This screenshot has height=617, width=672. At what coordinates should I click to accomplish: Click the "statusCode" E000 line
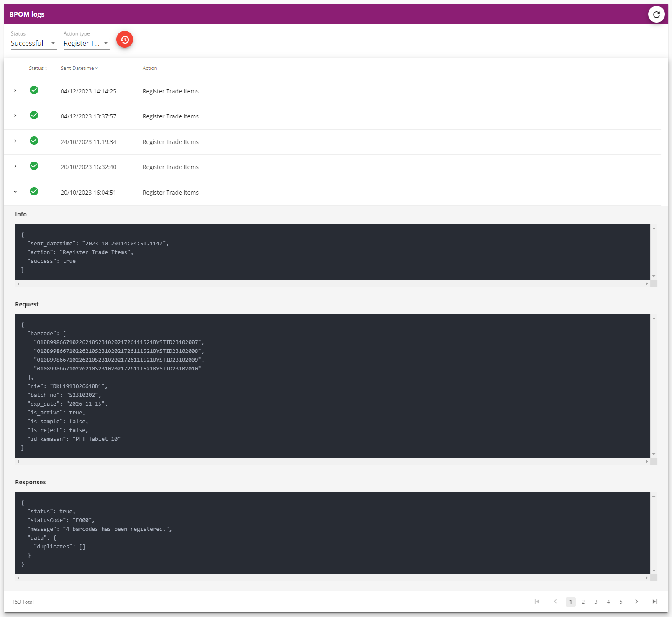61,520
